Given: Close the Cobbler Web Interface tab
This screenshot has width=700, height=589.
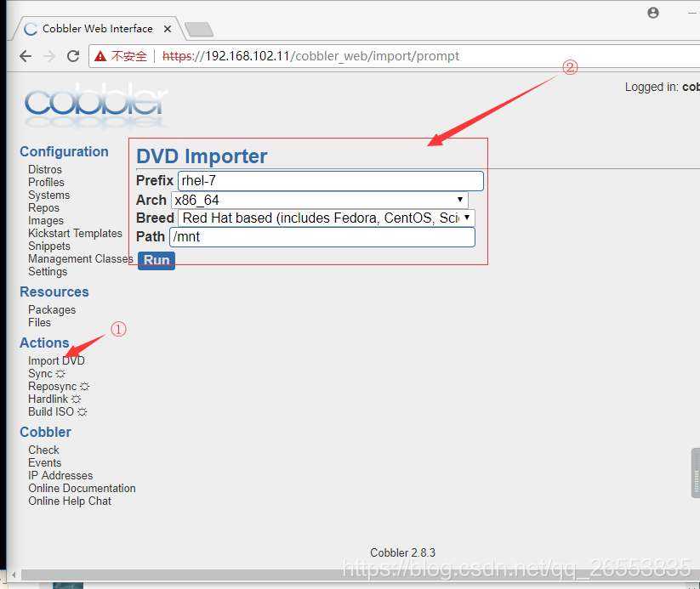Looking at the screenshot, I should click(168, 29).
